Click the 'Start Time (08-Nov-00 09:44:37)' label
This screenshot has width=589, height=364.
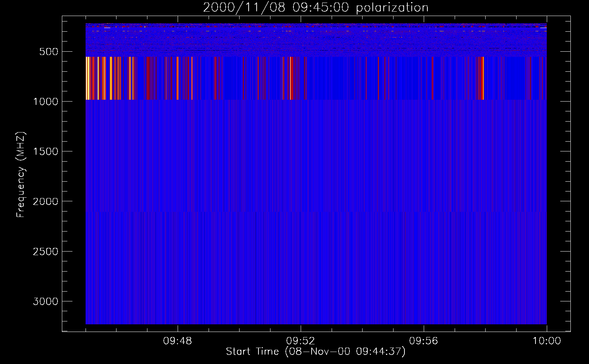316,352
